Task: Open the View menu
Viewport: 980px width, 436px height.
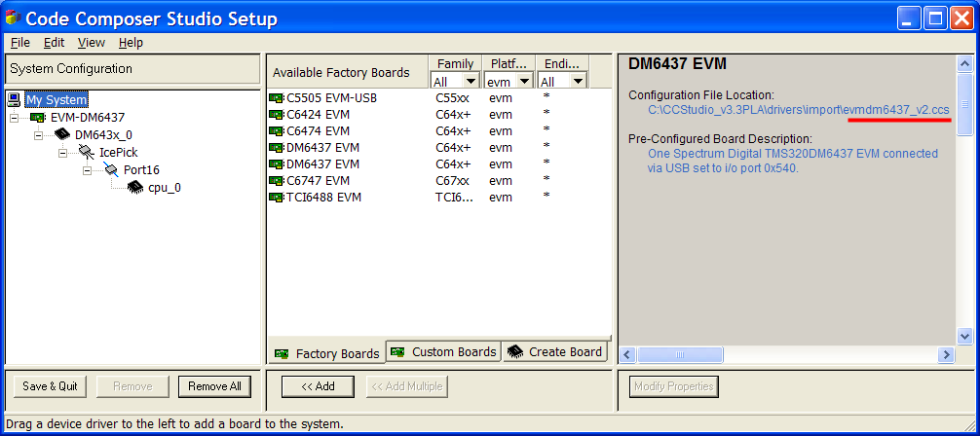Action: (92, 43)
